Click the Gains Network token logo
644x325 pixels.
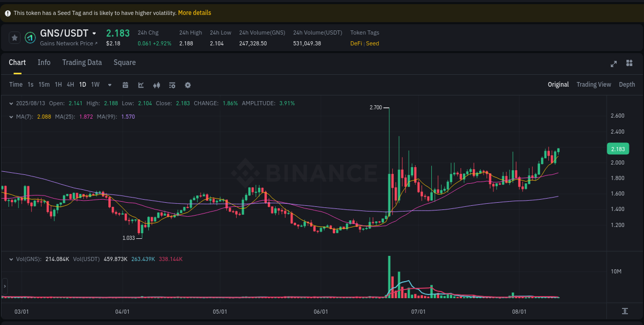point(29,37)
